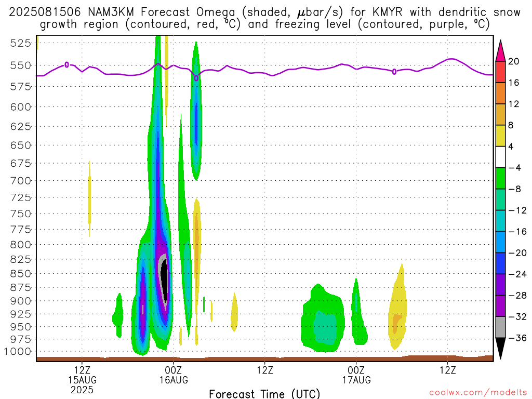Viewport: 532px width, 399px height.
Task: Click the magenta top arrow of the colorbar
Action: [x=500, y=51]
